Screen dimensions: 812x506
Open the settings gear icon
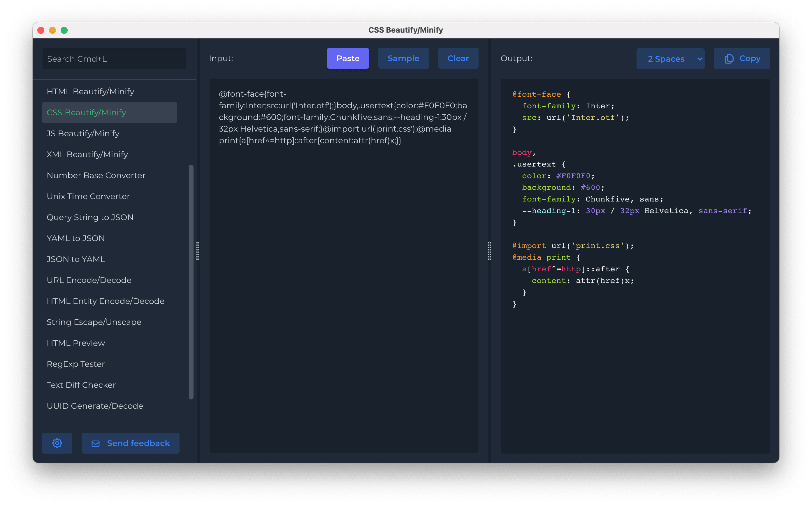click(57, 443)
